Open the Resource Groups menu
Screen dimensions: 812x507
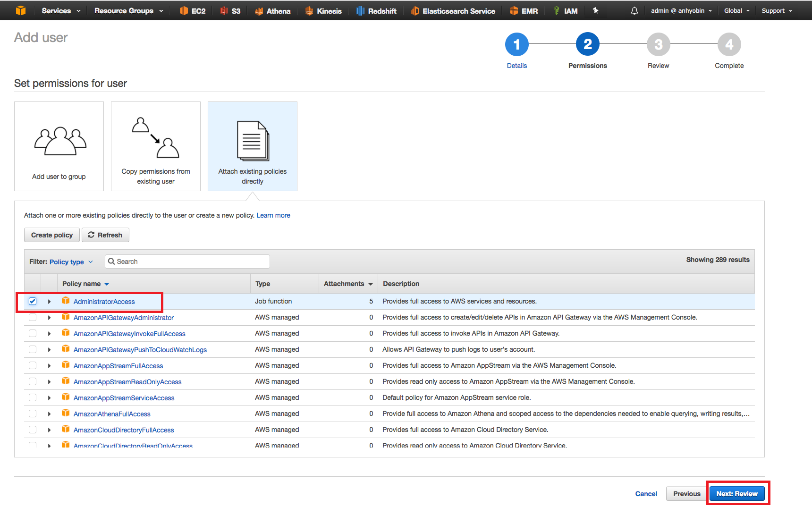(128, 10)
